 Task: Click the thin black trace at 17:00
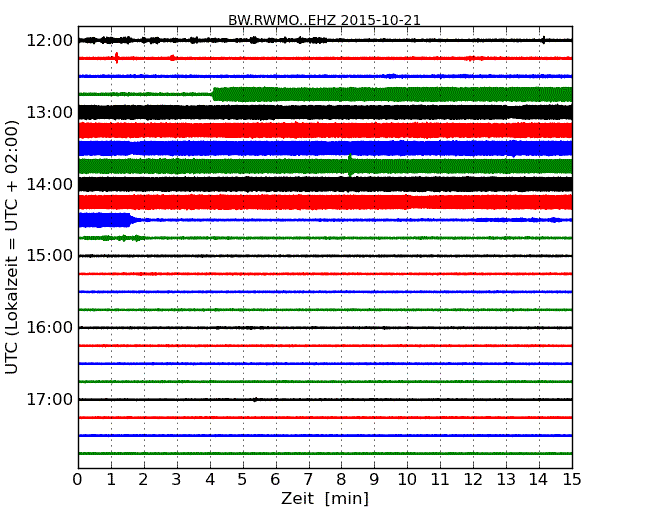pos(325,399)
